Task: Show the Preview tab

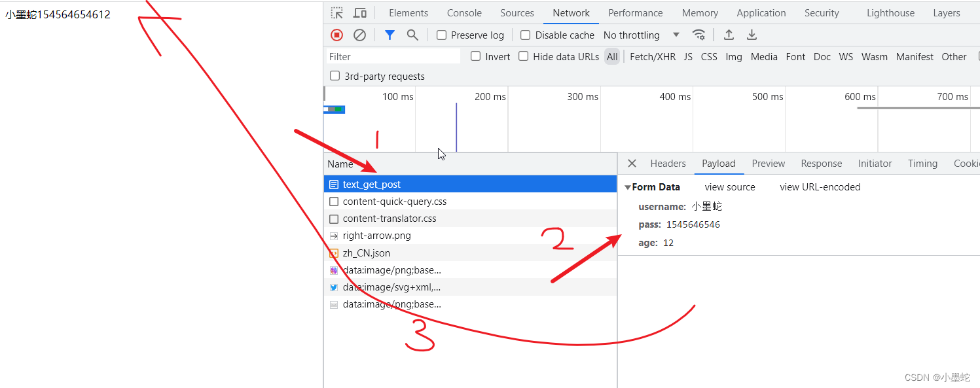Action: click(x=769, y=164)
